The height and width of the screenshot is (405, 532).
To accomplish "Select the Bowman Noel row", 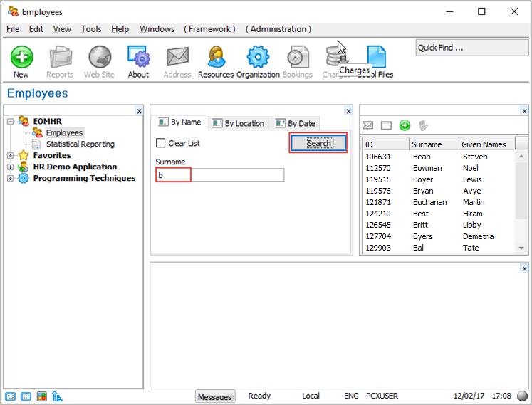I will tap(439, 168).
